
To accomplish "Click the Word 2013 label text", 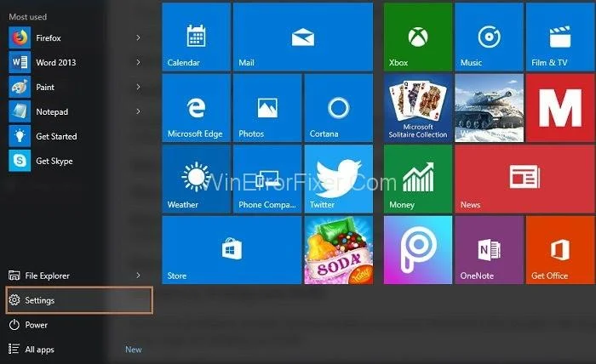I will click(56, 62).
